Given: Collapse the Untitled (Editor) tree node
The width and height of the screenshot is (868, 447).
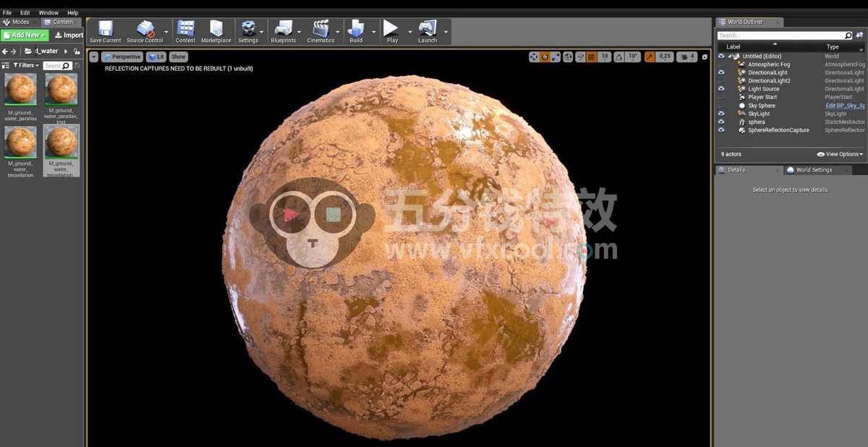Looking at the screenshot, I should tap(729, 56).
